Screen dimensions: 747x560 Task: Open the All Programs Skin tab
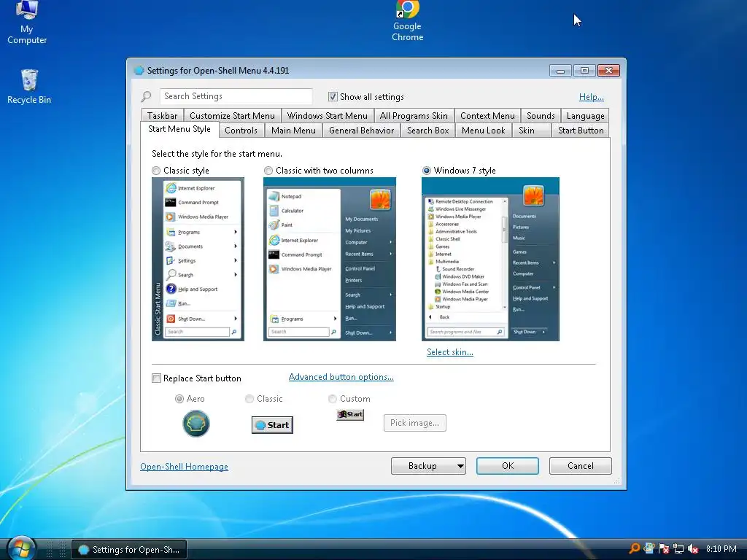point(414,116)
